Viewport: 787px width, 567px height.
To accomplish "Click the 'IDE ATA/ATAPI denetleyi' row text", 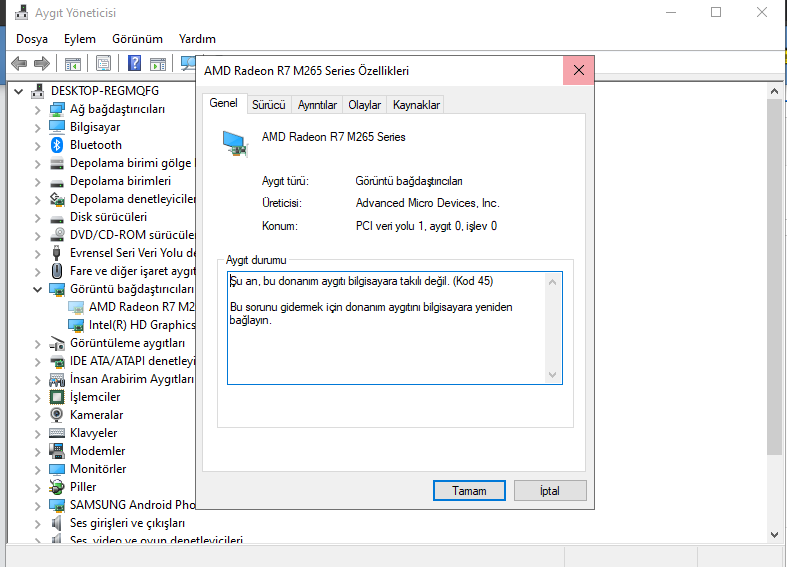I will click(133, 361).
